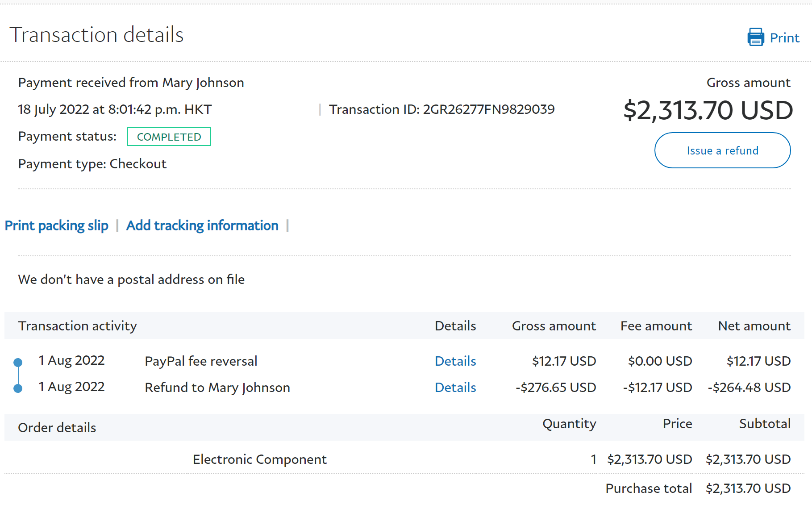Click the Transaction ID 2GR26277FN9829039 text
Viewport: 812px width, 509px height.
pos(441,109)
